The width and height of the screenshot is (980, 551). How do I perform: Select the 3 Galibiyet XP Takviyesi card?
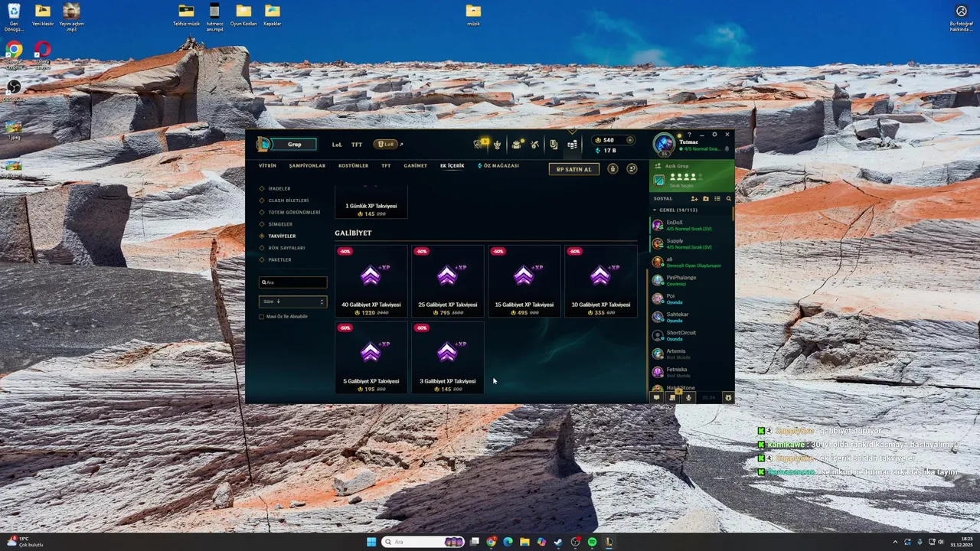pyautogui.click(x=447, y=357)
